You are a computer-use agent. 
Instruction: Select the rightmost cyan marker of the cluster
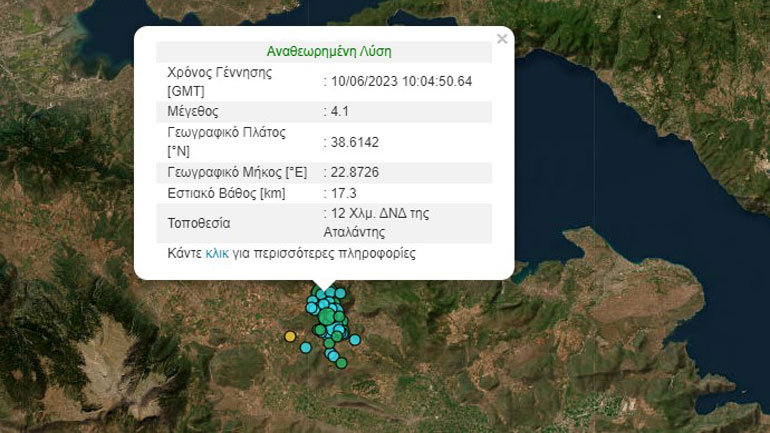355,339
